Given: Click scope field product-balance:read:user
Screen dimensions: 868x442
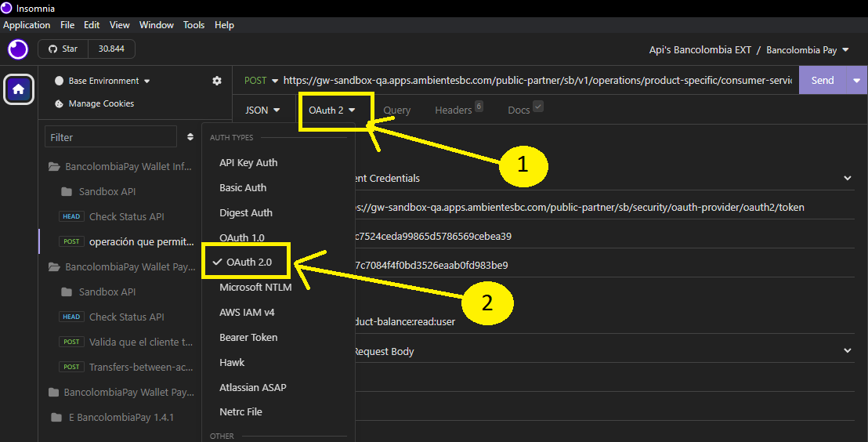Looking at the screenshot, I should (605, 321).
